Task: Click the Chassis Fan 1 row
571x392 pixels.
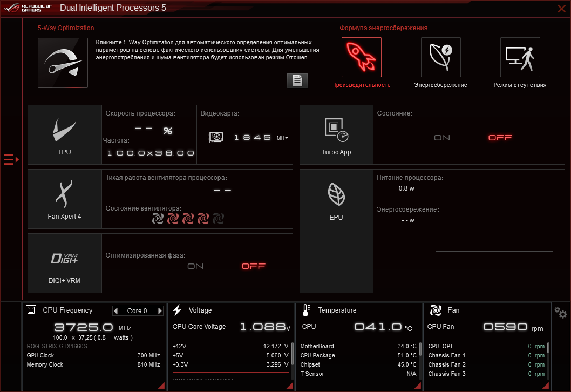Action: tap(486, 356)
